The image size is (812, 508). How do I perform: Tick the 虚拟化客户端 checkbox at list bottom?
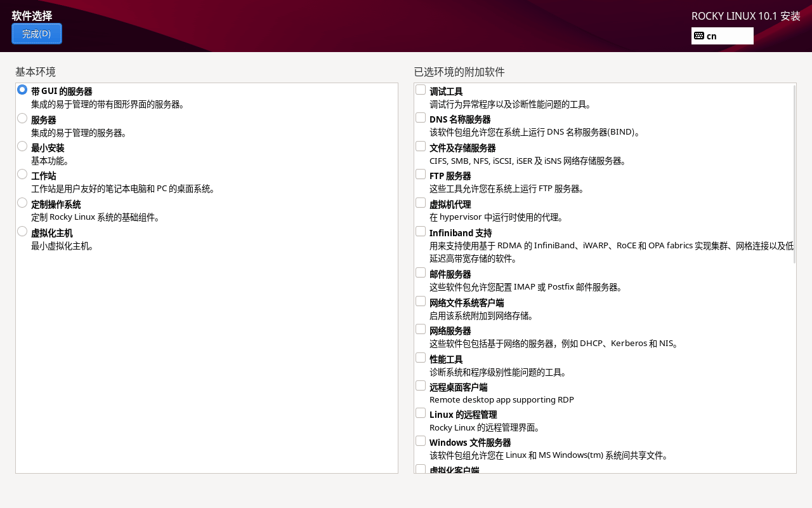click(x=421, y=469)
